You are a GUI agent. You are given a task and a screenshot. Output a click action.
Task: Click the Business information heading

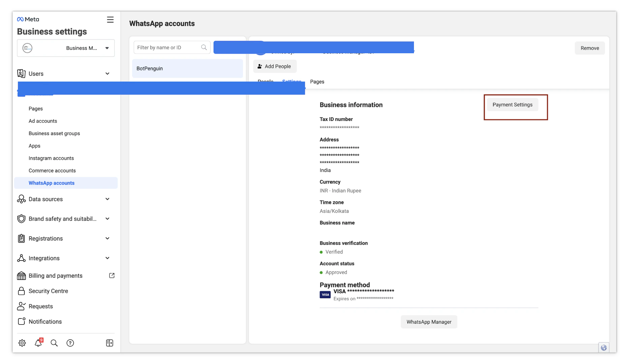pos(351,105)
